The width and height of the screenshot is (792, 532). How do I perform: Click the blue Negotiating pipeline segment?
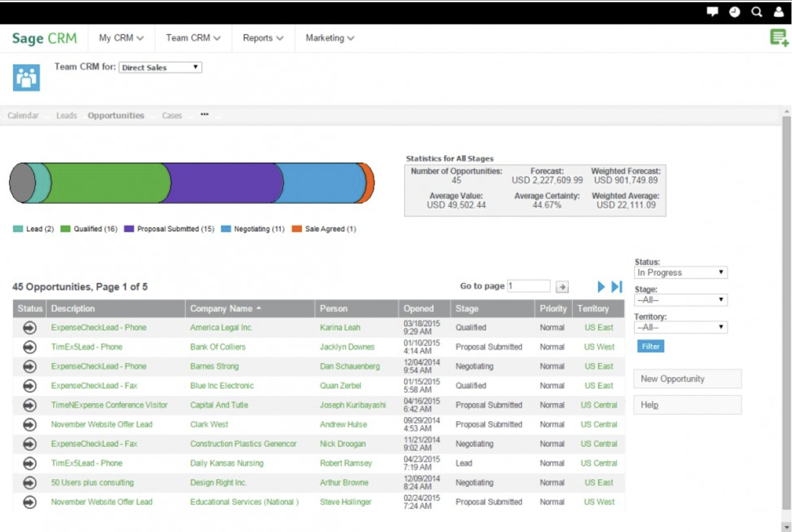tap(323, 183)
